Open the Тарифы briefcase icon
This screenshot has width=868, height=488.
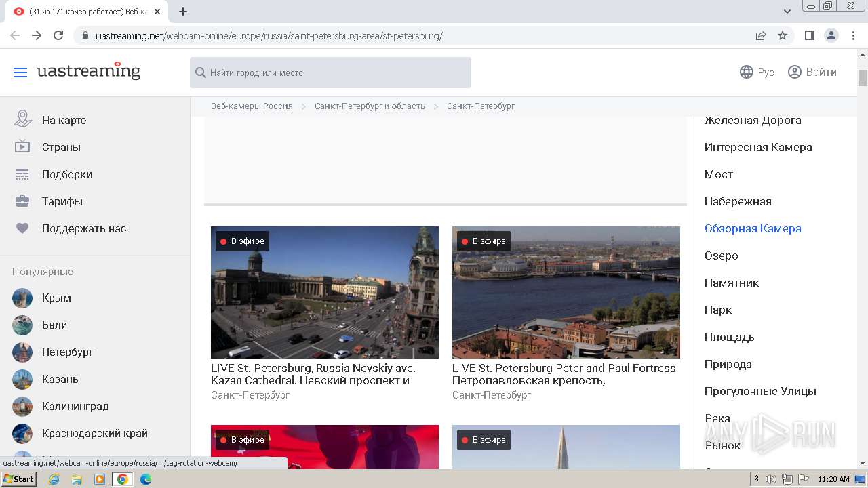pyautogui.click(x=22, y=201)
